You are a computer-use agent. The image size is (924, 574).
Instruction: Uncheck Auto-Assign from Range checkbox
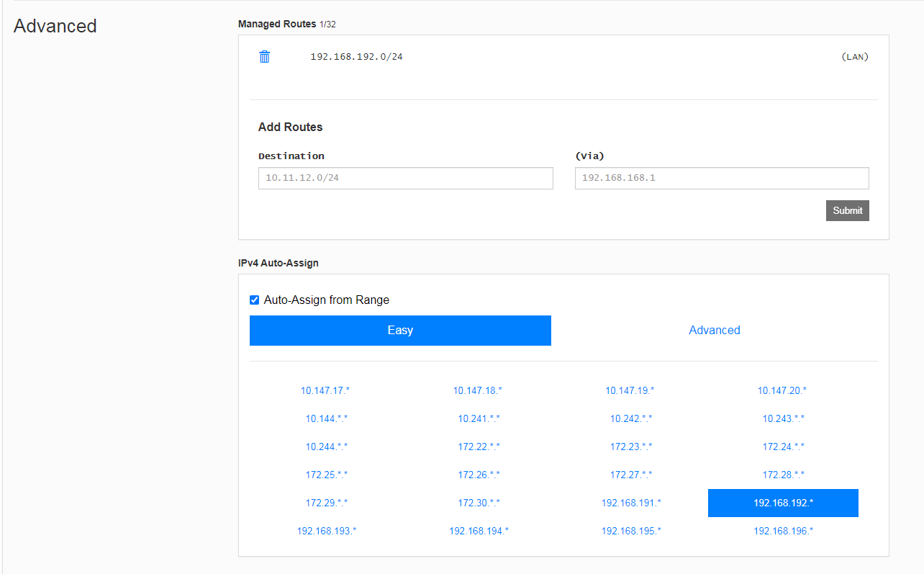coord(254,300)
